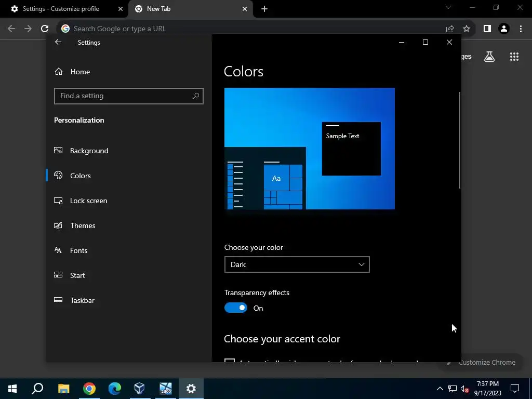Click the Settings window vertical scrollbar
The height and width of the screenshot is (399, 532).
[x=460, y=140]
